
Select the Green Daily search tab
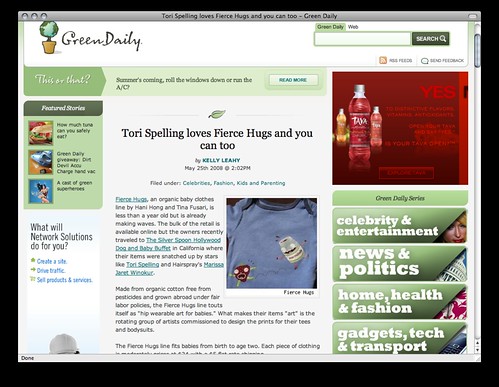tap(330, 27)
